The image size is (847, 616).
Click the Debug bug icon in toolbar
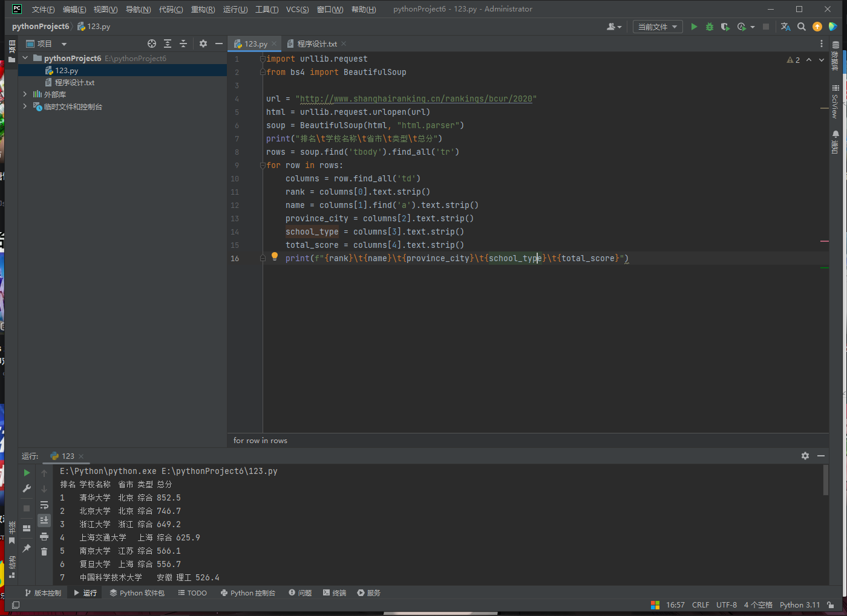click(x=710, y=27)
